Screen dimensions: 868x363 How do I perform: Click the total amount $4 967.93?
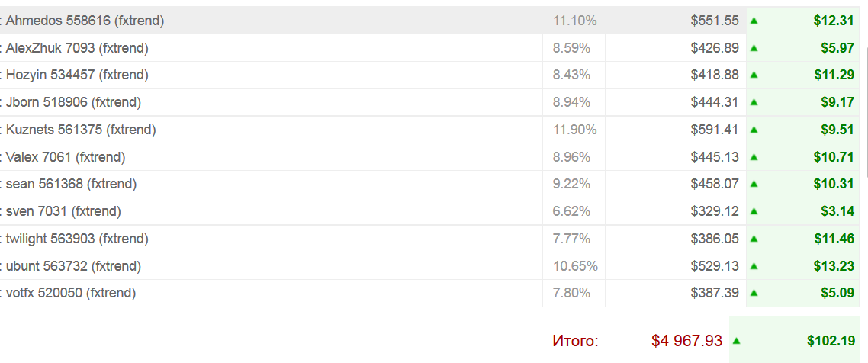point(686,341)
